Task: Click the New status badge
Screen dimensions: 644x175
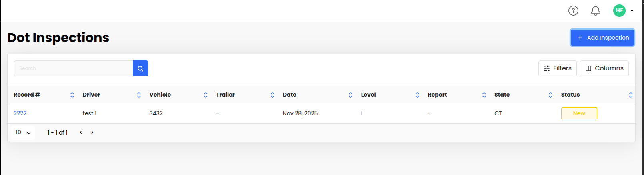Action: pos(579,113)
